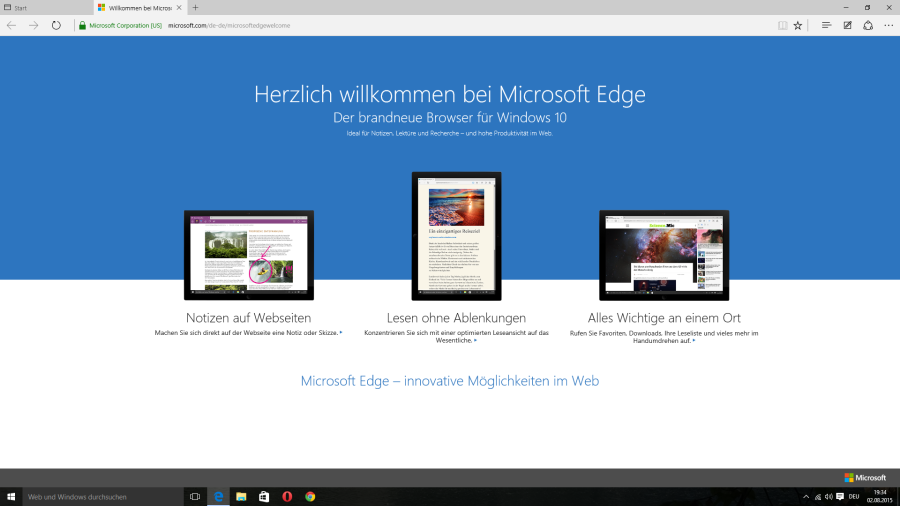The width and height of the screenshot is (900, 506).
Task: Open the taskbar clock and date
Action: pyautogui.click(x=880, y=497)
